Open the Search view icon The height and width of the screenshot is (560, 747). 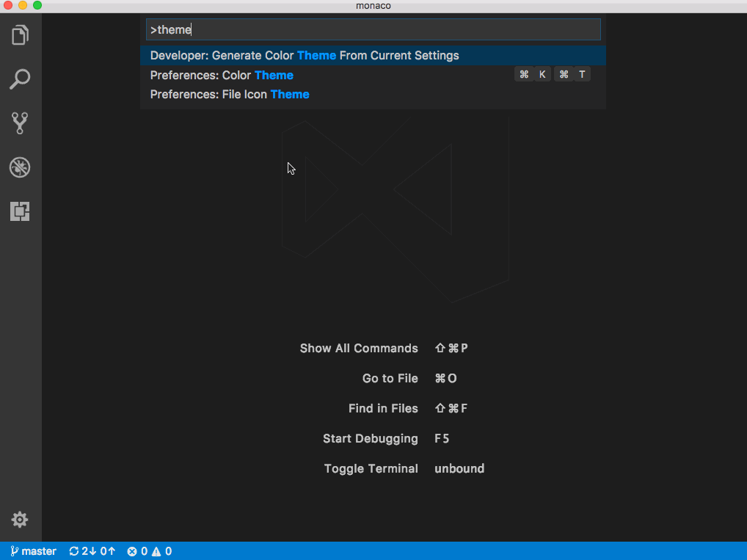(x=21, y=79)
